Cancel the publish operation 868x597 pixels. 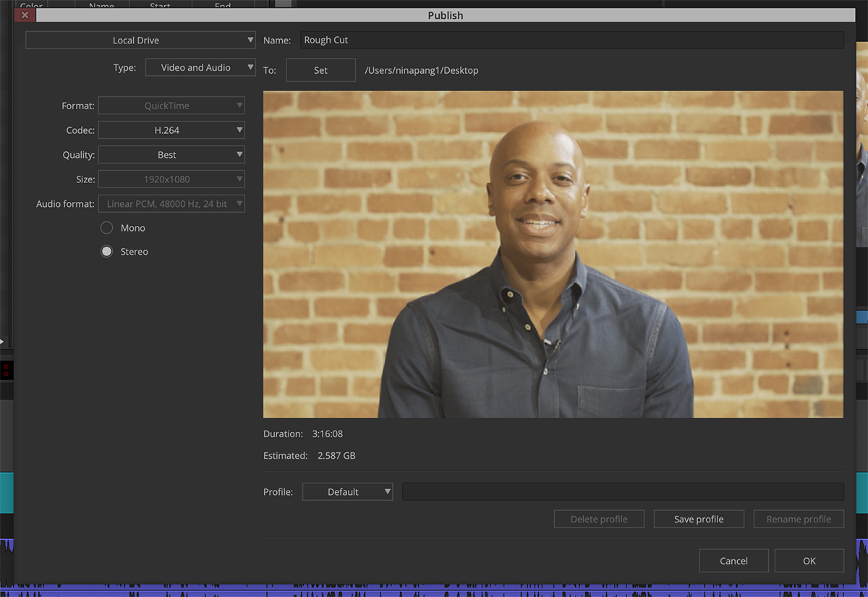point(733,560)
